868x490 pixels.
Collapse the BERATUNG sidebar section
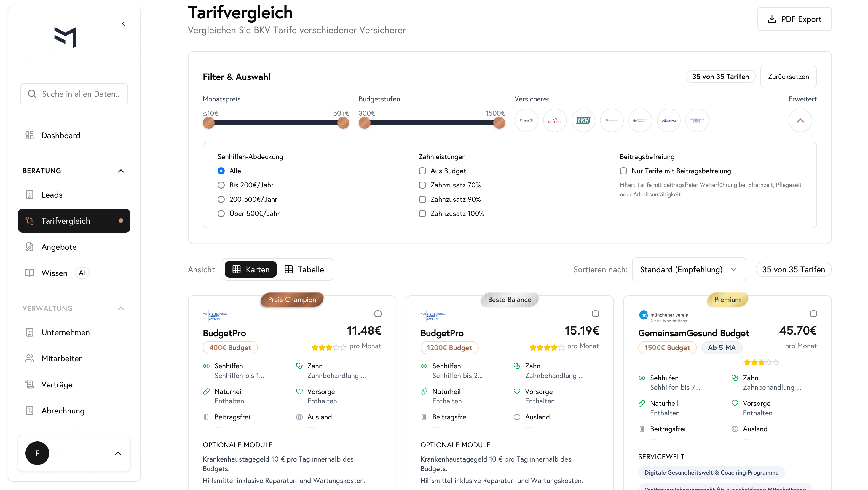coord(121,171)
